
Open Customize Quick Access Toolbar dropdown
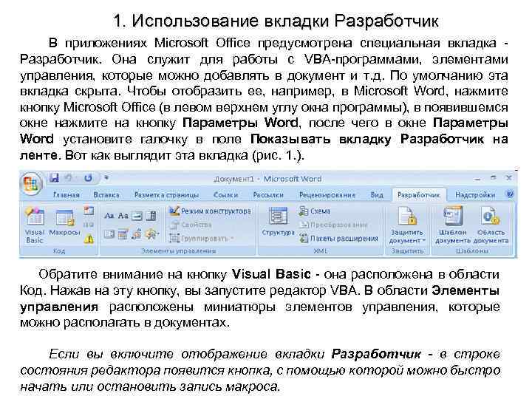[x=106, y=178]
